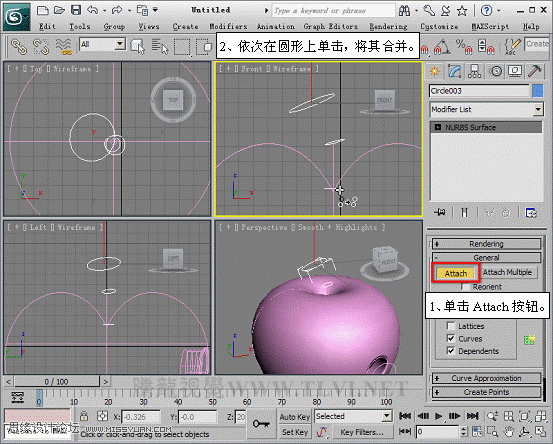Open the Display command panel tab
Screen dimensions: 553x444
click(x=515, y=72)
